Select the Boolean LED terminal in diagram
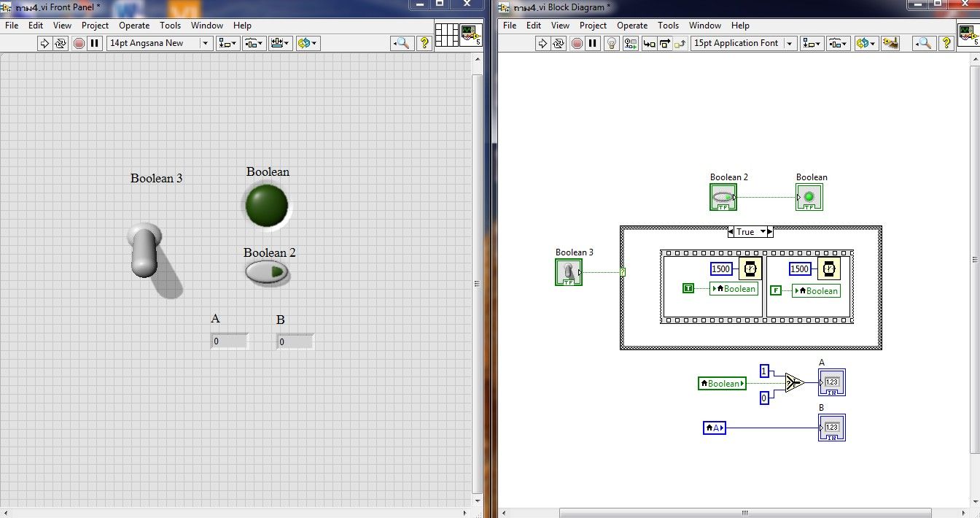 (x=809, y=197)
